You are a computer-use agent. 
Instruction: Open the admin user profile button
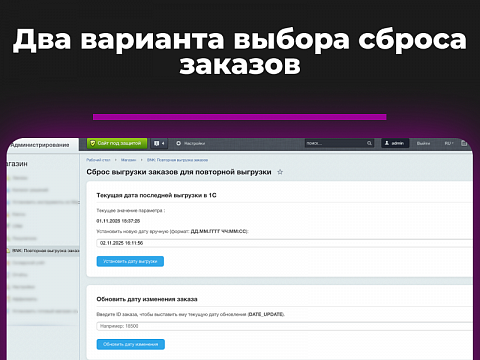point(395,143)
